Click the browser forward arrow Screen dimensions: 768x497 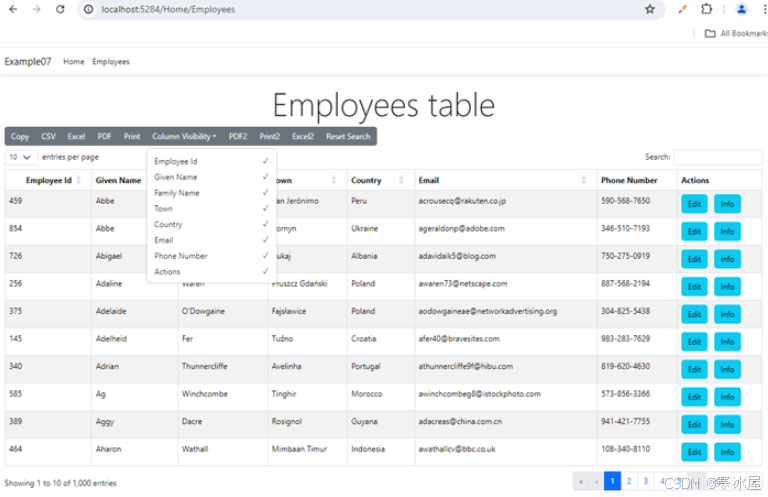tap(37, 9)
